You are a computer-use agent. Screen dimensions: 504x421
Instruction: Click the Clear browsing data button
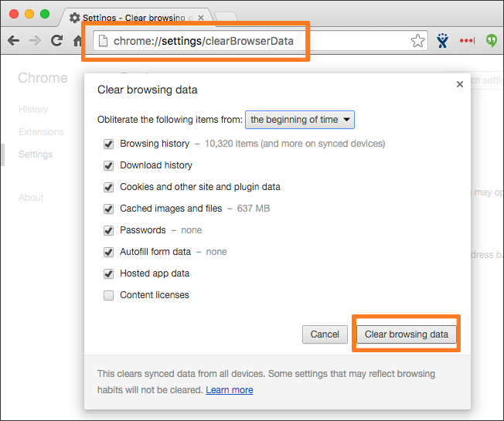pos(407,334)
